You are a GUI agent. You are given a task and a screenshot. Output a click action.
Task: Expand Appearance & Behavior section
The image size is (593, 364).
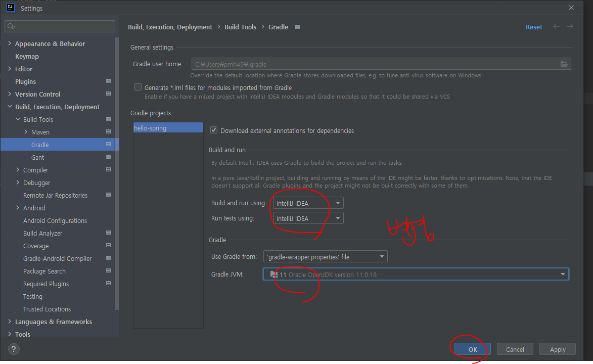[10, 43]
